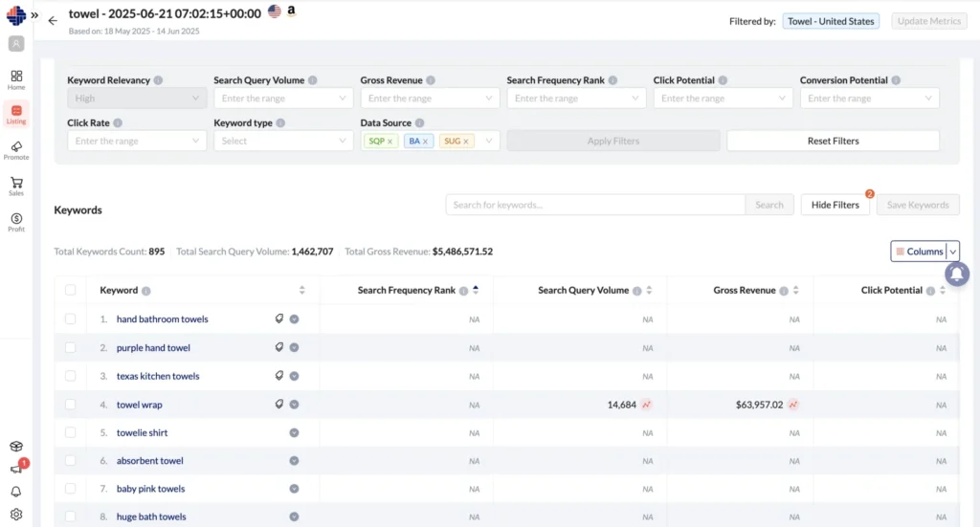The height and width of the screenshot is (527, 980).
Task: Click tag icon for hand bathroom towels
Action: tap(279, 318)
